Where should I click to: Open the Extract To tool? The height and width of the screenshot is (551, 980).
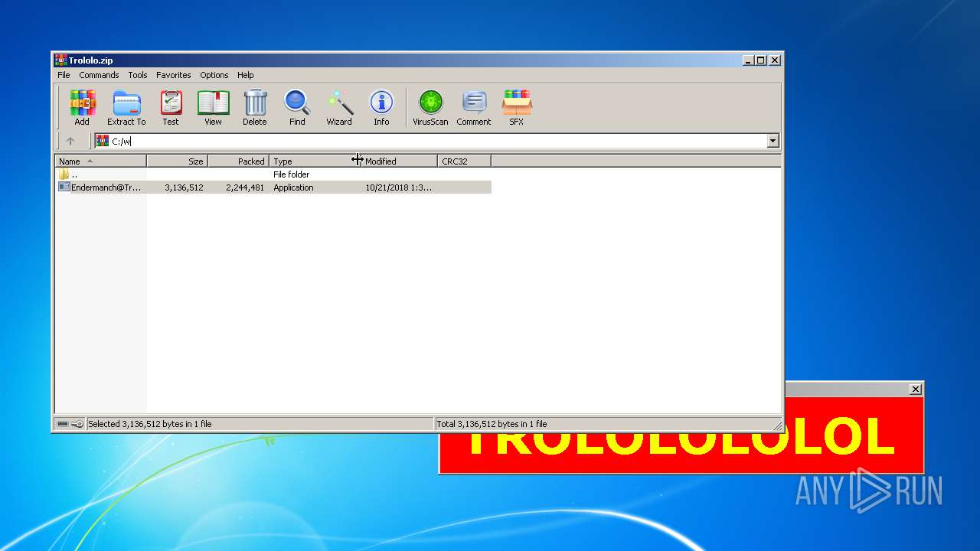(126, 107)
